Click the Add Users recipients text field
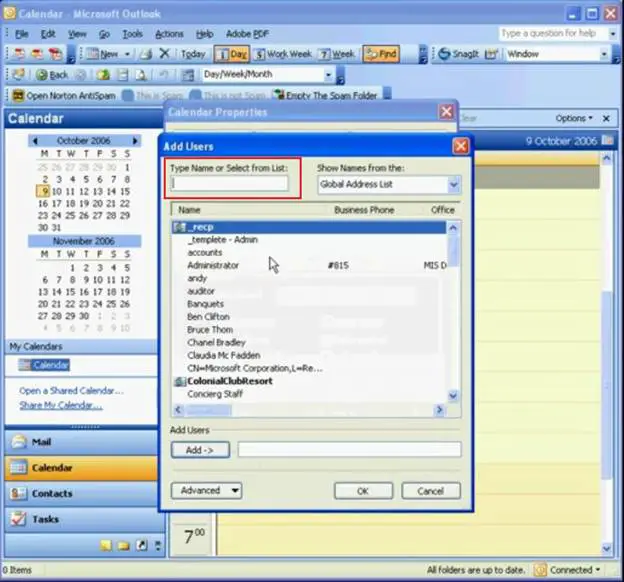624x582 pixels. tap(349, 449)
